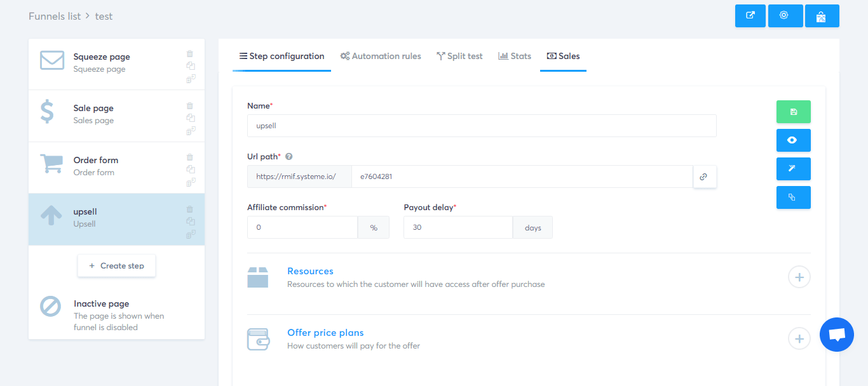Screen dimensions: 868x386
Task: Expand Offer price plans with plus button
Action: [x=799, y=338]
